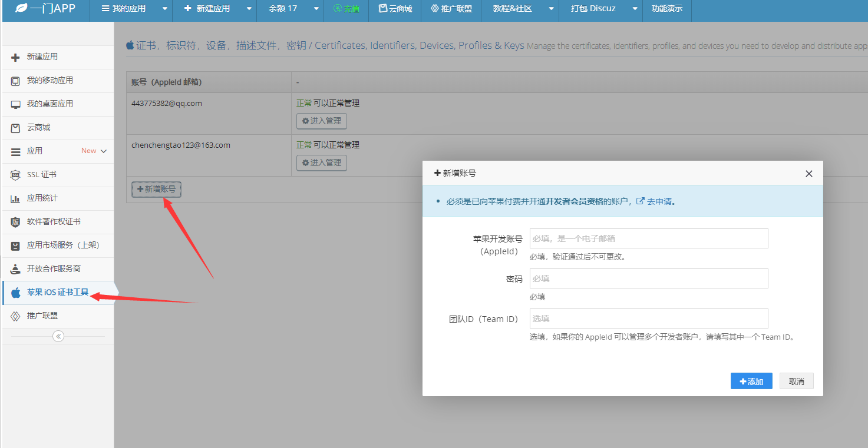The height and width of the screenshot is (448, 868).
Task: Open 功能演示 in top navigation
Action: click(666, 9)
